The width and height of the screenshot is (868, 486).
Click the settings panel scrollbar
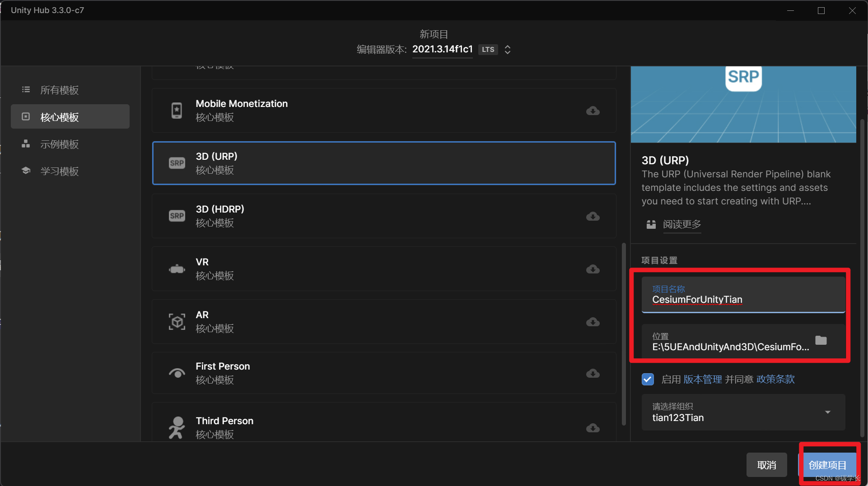tap(862, 278)
